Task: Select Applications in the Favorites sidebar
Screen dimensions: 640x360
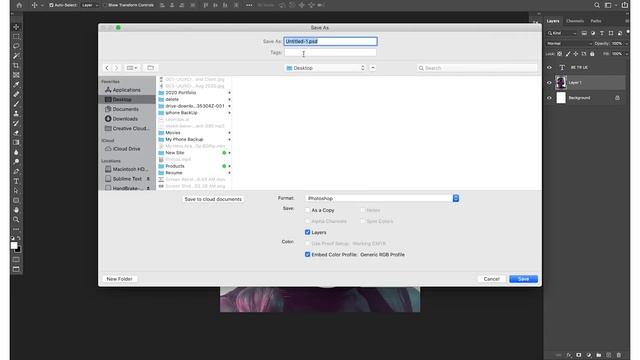Action: [127, 90]
